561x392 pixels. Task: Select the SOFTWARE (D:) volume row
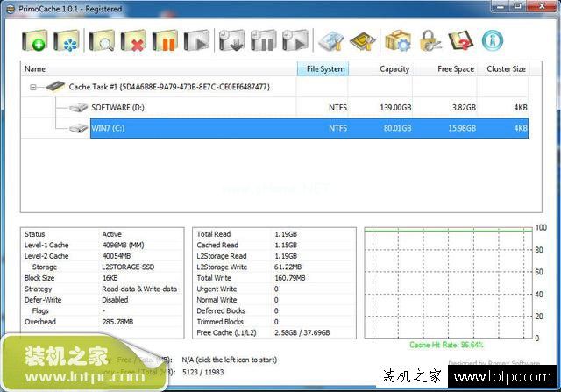(x=274, y=107)
